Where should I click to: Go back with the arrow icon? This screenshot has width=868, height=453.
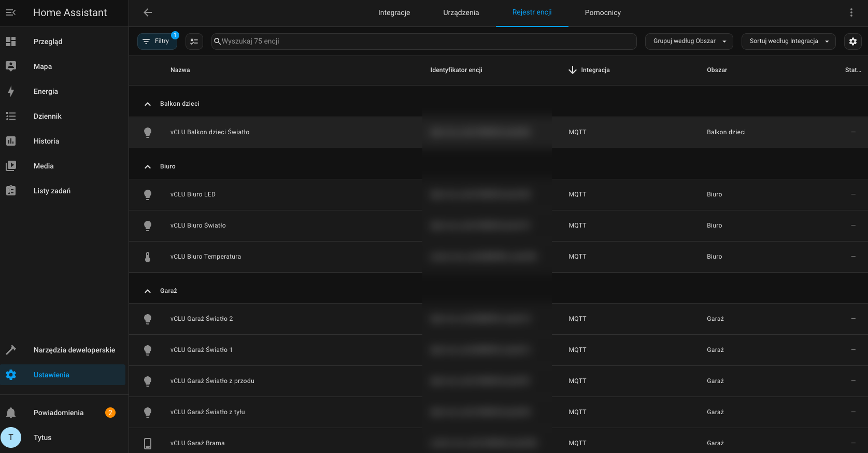148,12
